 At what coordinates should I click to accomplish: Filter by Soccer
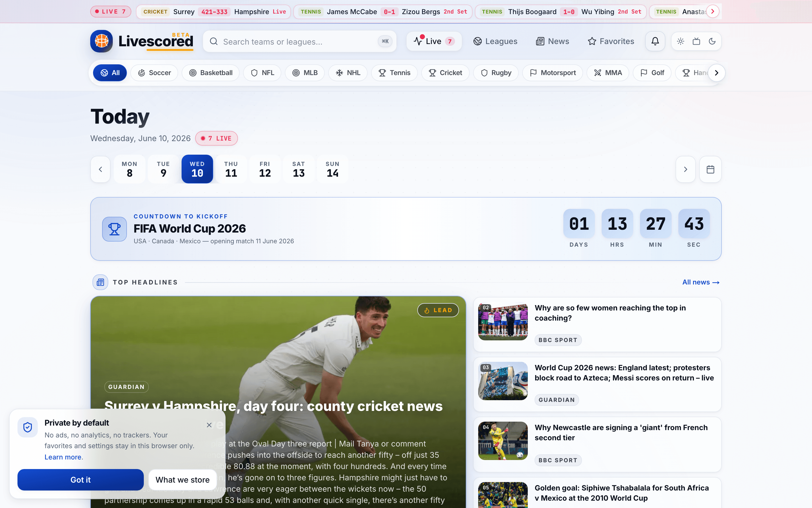(154, 73)
